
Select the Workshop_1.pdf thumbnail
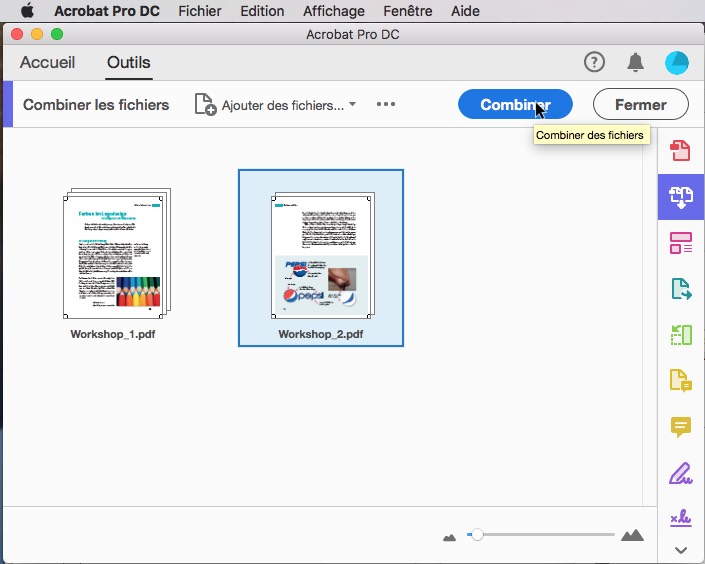click(116, 254)
